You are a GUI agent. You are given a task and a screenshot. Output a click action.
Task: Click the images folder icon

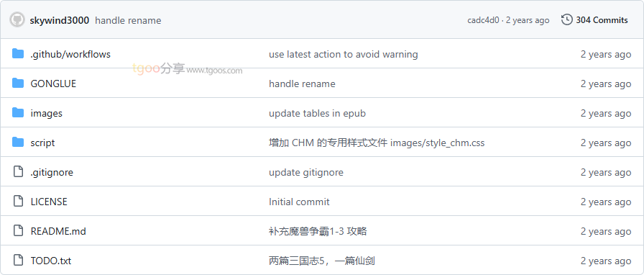point(18,112)
